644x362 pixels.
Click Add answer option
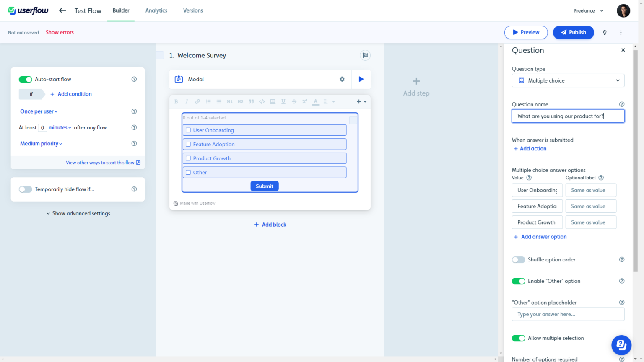point(540,237)
